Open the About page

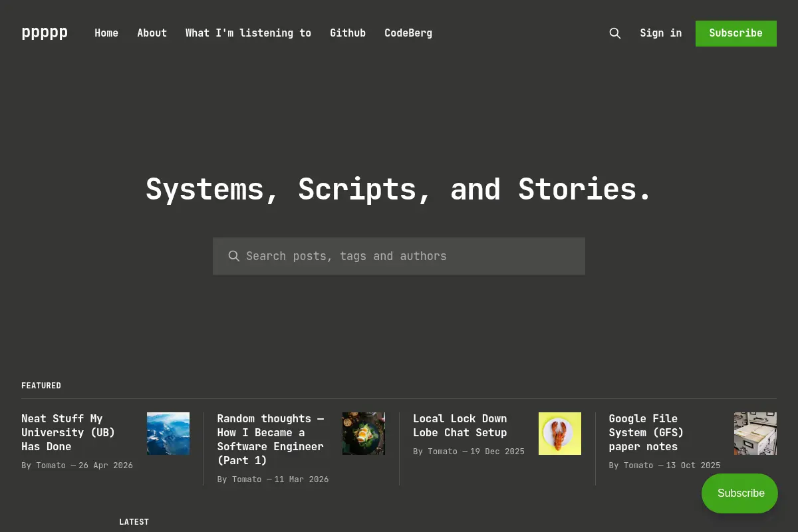(152, 33)
